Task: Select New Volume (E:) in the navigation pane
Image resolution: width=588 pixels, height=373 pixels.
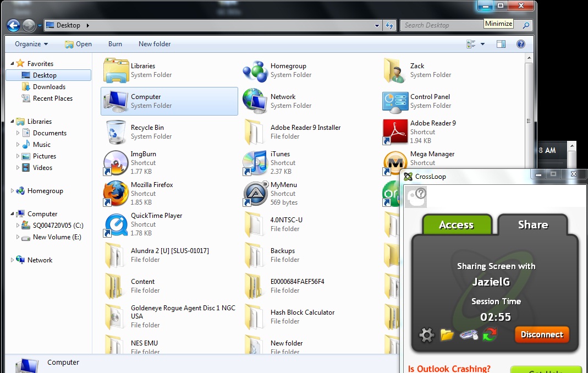Action: [x=52, y=237]
